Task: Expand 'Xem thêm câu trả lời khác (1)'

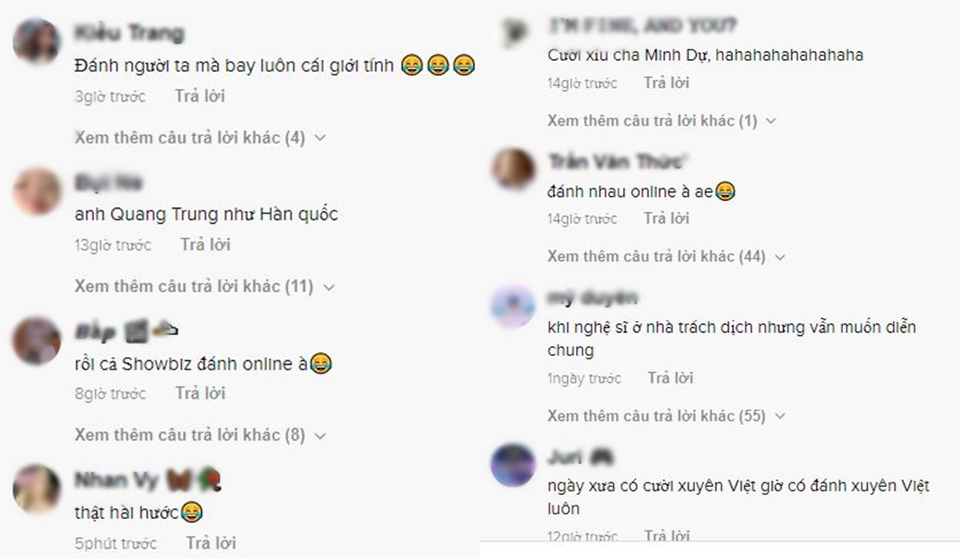Action: (x=662, y=121)
